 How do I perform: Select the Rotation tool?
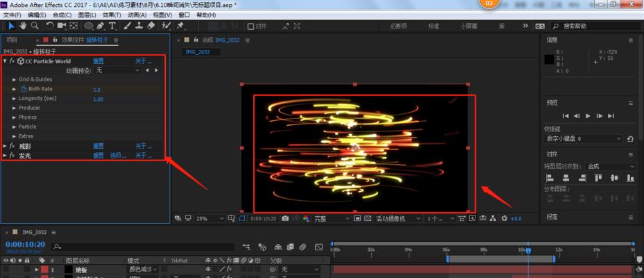click(x=50, y=26)
